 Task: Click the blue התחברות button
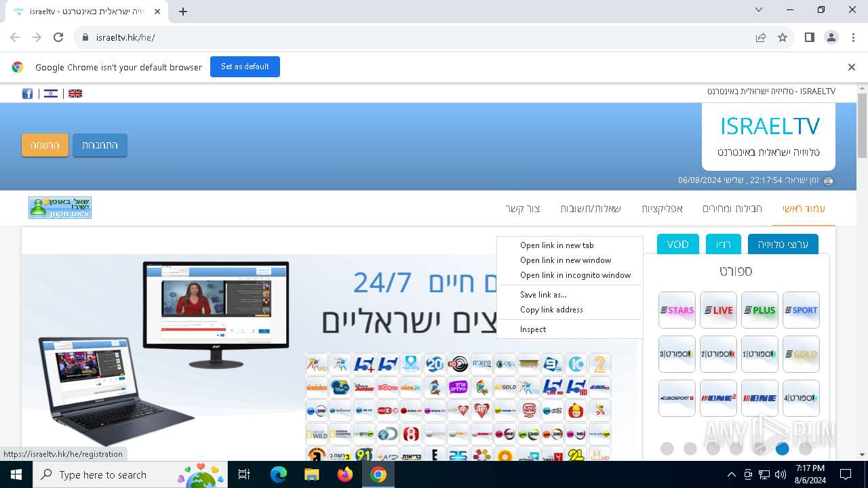coord(100,145)
